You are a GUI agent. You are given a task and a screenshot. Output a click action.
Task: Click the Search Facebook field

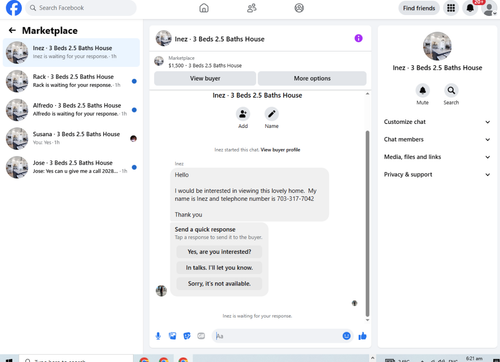[81, 8]
